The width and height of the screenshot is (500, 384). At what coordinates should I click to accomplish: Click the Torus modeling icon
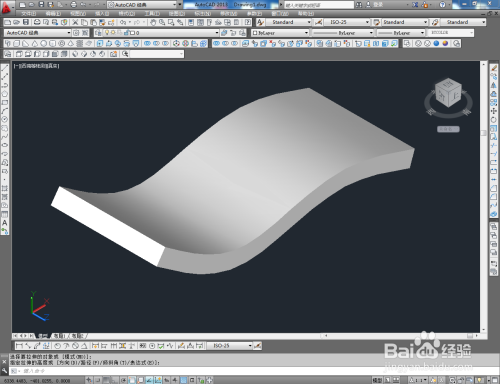point(62,44)
